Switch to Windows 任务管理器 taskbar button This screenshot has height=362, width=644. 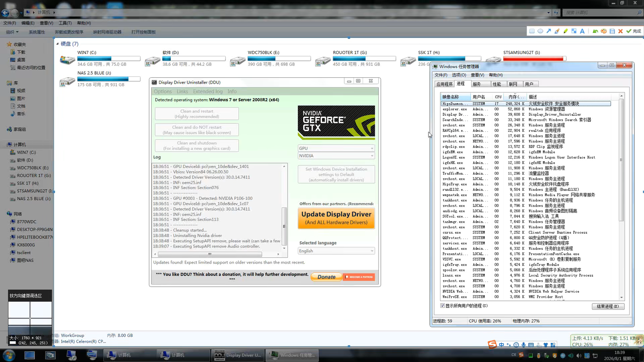click(292, 355)
